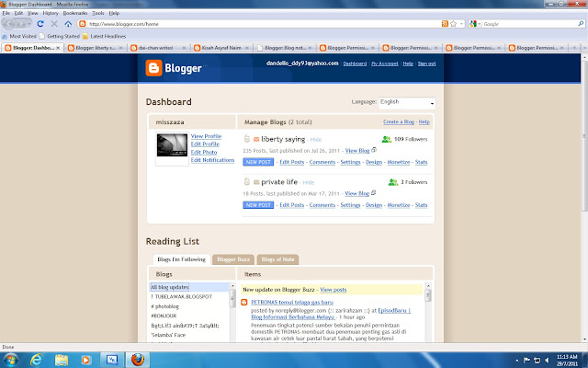Bookmark this page with the star icon
The height and width of the screenshot is (368, 588).
pyautogui.click(x=453, y=24)
